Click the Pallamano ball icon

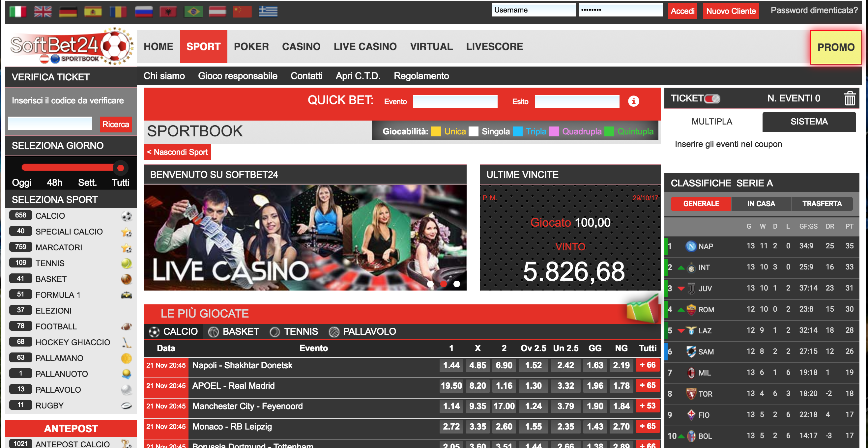[126, 358]
